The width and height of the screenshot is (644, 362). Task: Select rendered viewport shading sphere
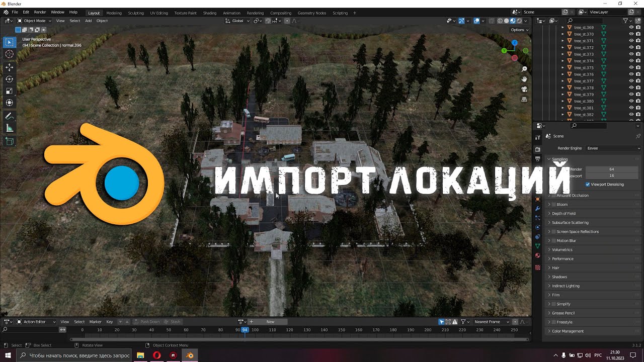pos(519,21)
